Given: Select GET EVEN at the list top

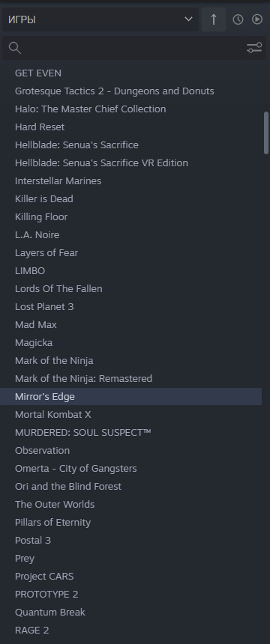Looking at the screenshot, I should (x=131, y=73).
